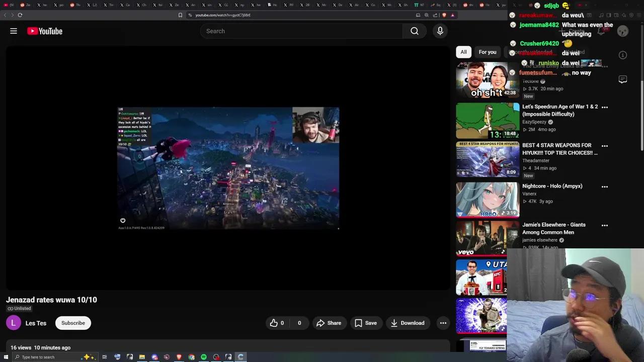Activate voice search microphone
The image size is (644, 362).
click(x=440, y=31)
